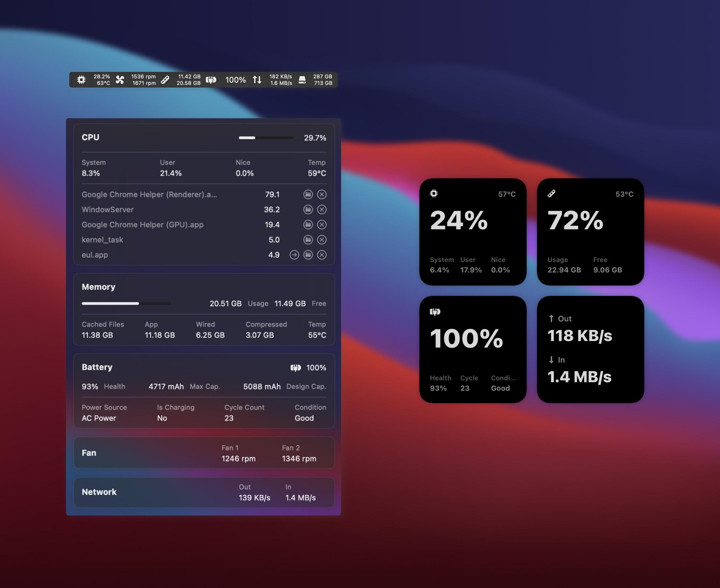Show kernel_task location with folder icon
720x588 pixels.
click(x=308, y=240)
